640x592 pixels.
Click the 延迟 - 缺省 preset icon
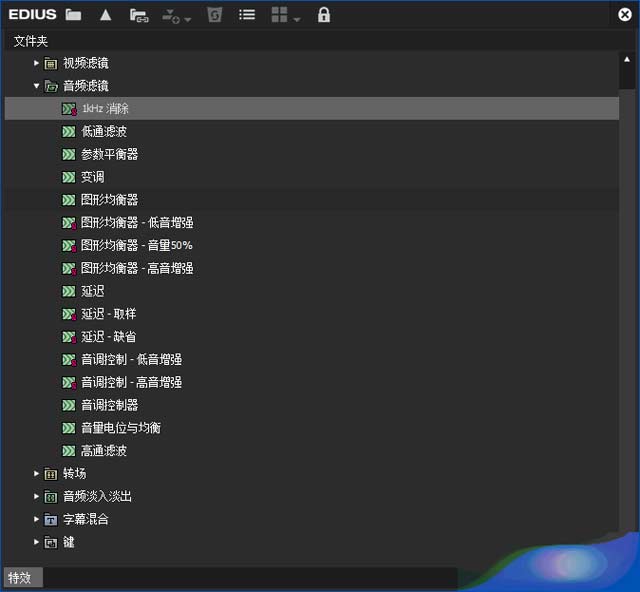click(69, 337)
